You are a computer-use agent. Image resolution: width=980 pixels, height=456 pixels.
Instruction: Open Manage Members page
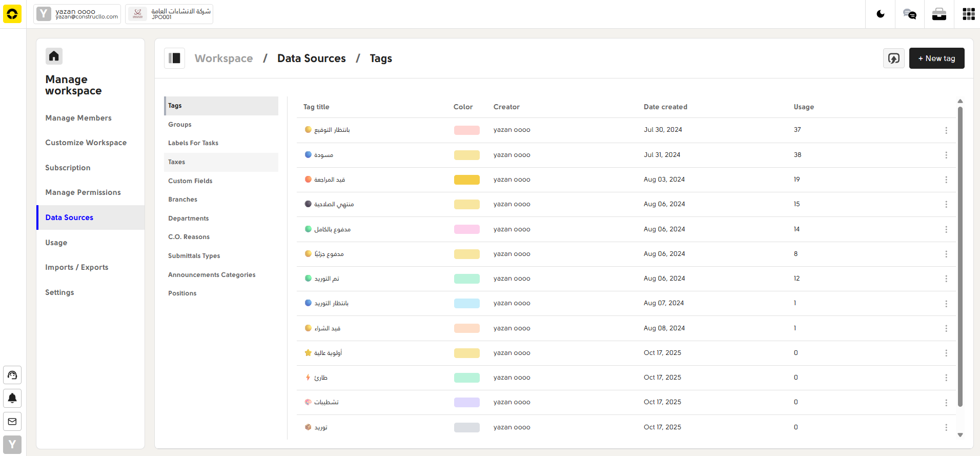pyautogui.click(x=78, y=118)
